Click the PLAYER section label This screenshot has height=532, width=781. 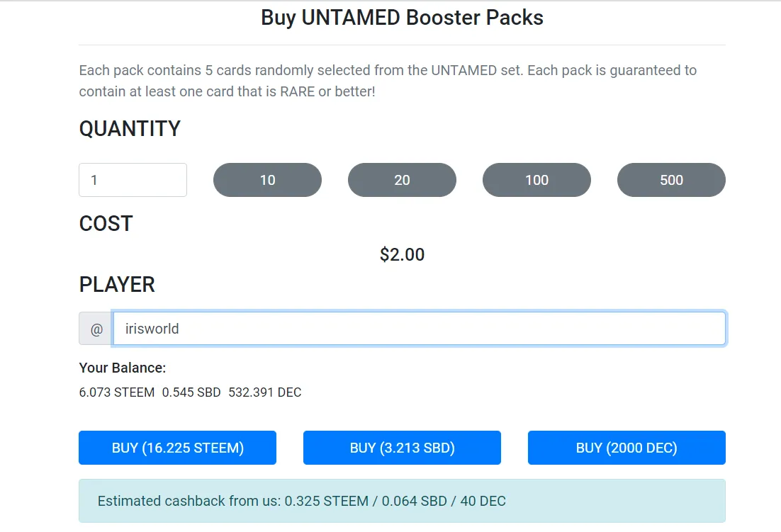(x=117, y=285)
